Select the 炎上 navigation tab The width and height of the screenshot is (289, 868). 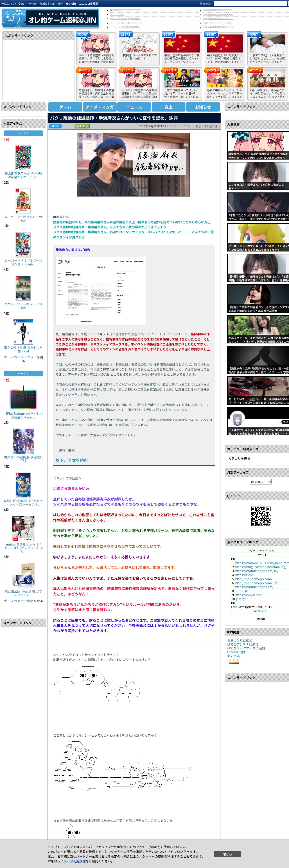[x=169, y=107]
